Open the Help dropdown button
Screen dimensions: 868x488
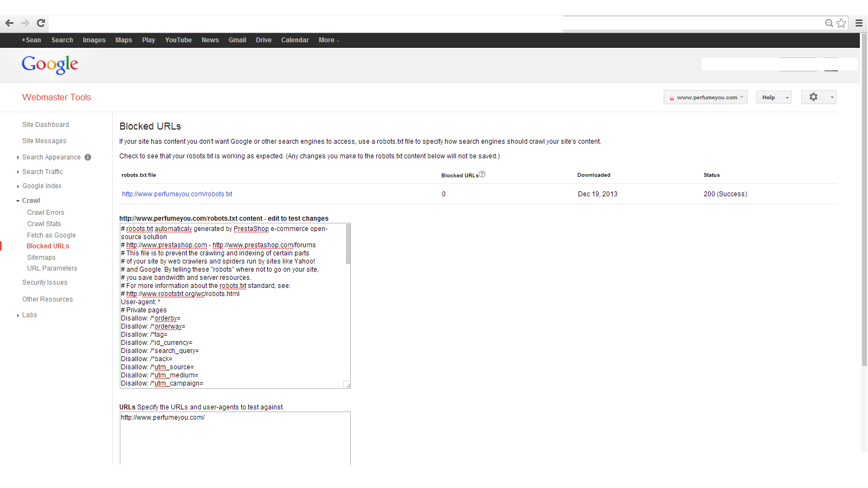(774, 97)
